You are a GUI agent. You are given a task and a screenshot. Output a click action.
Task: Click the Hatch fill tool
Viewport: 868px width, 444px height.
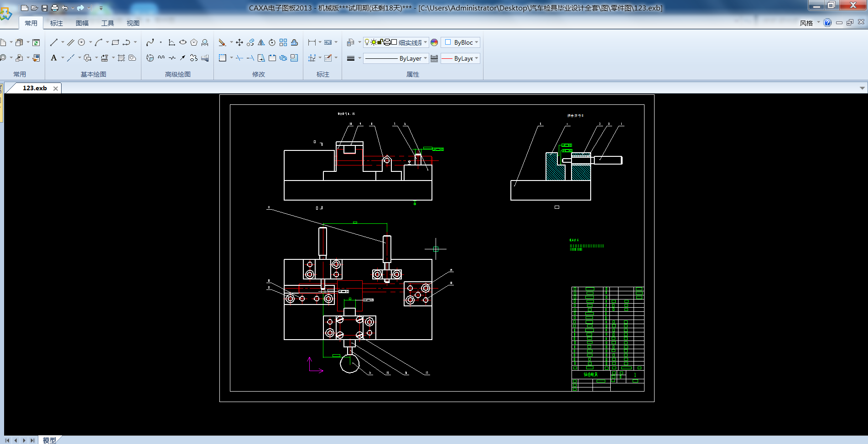tap(121, 58)
